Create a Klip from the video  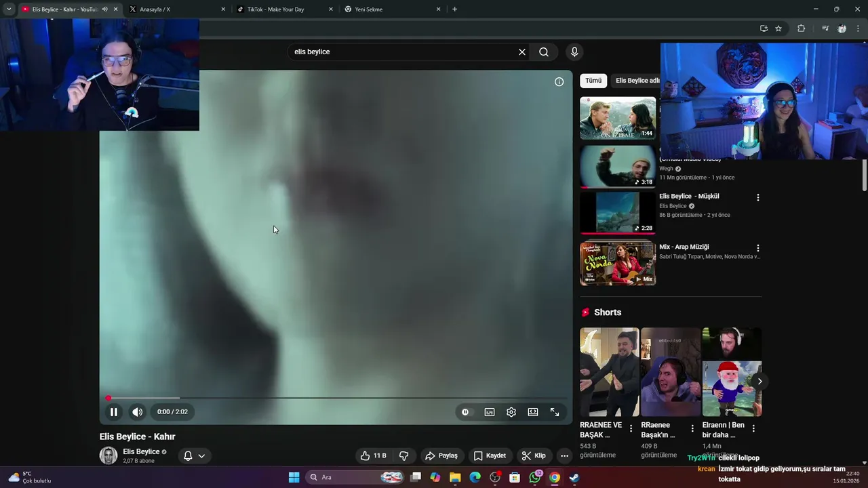tap(534, 455)
